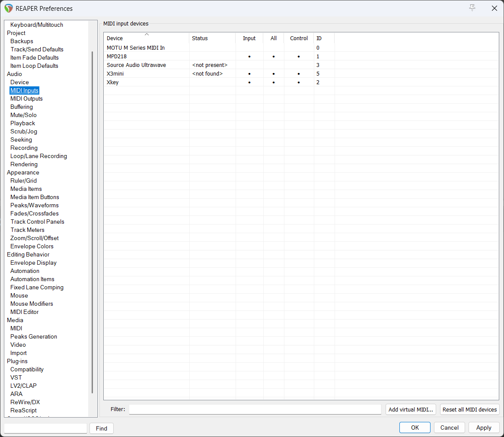Select Editing Behavior category
The width and height of the screenshot is (504, 437).
(x=28, y=255)
